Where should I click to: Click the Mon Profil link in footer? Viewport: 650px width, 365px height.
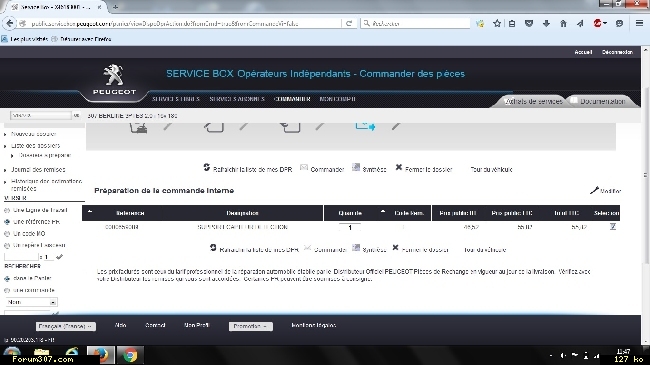point(196,325)
